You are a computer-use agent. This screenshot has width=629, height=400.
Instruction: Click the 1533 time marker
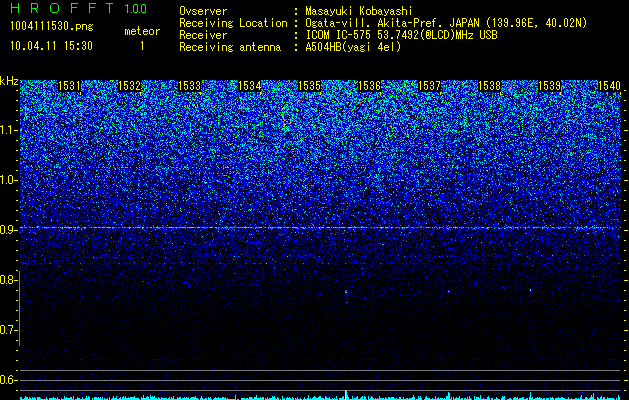point(189,86)
